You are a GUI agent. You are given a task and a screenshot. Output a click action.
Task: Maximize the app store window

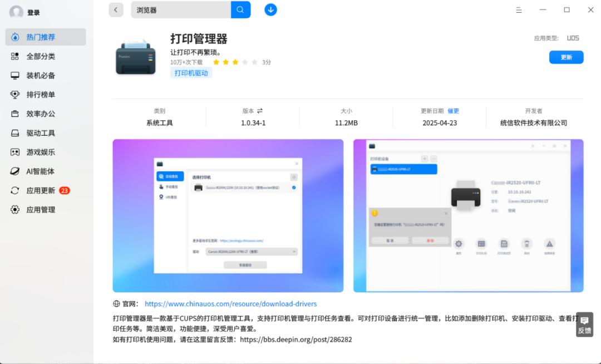[567, 10]
